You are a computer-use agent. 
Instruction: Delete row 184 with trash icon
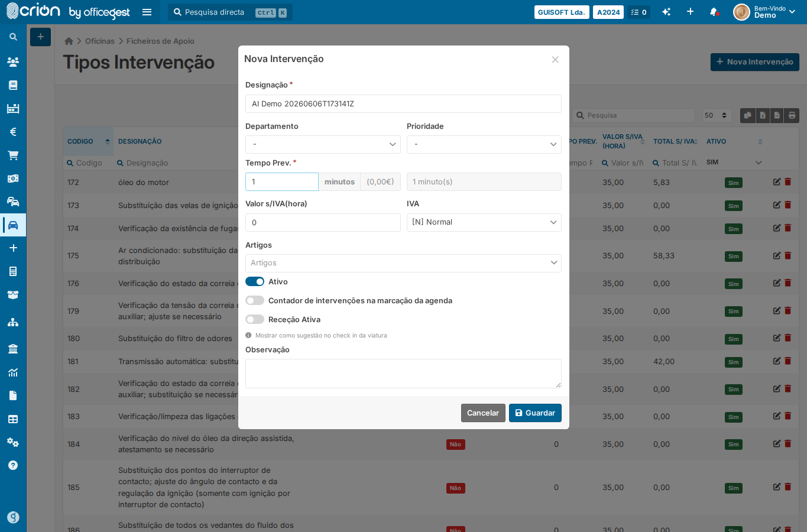(787, 444)
